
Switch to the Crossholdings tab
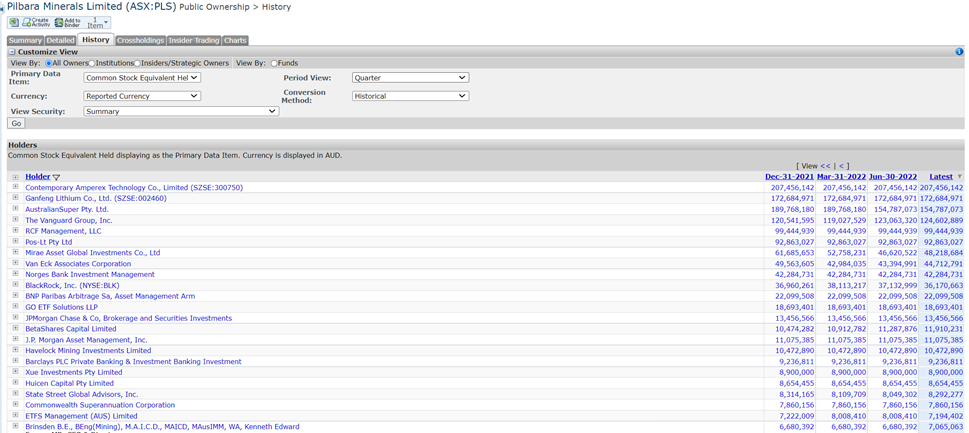click(x=140, y=41)
